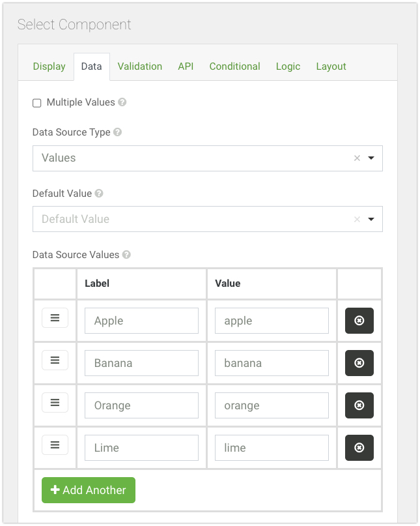Click the drag handle for the Orange row
The width and height of the screenshot is (420, 526).
pyautogui.click(x=55, y=402)
